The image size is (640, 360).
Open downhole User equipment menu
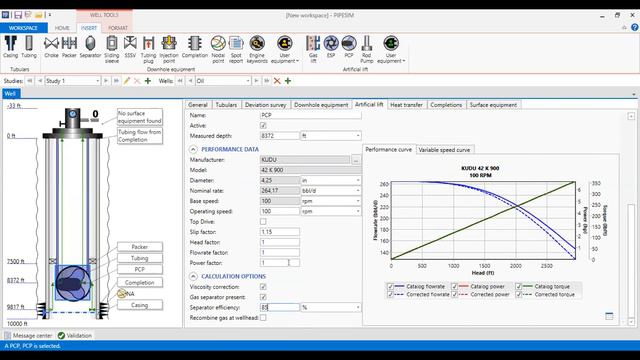(x=284, y=50)
